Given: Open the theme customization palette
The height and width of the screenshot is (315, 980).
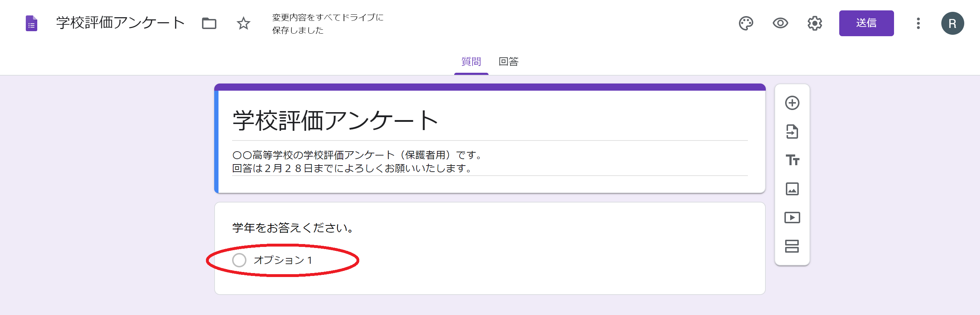Looking at the screenshot, I should click(x=746, y=23).
